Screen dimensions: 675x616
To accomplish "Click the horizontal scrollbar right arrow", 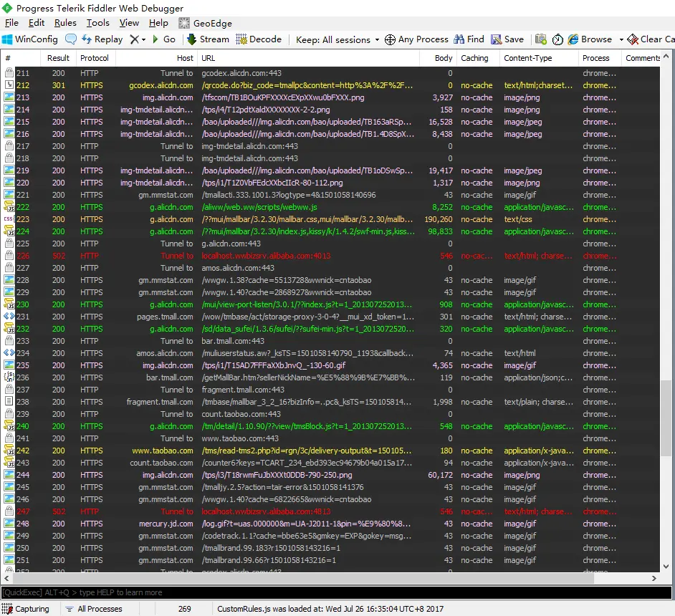I will (654, 579).
